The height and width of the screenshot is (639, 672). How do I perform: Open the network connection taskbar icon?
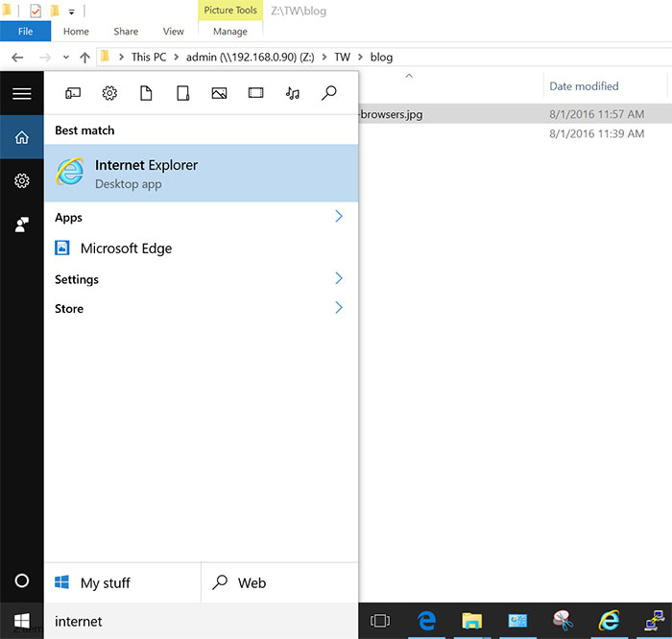pos(655,621)
